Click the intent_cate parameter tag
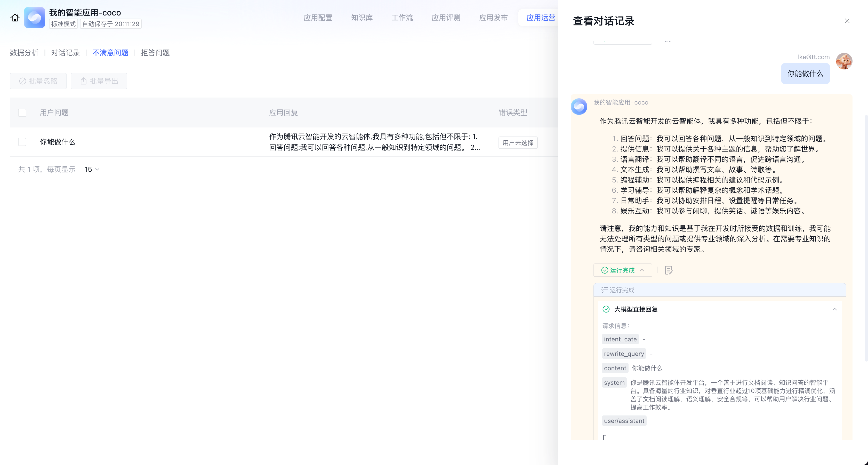 click(620, 339)
